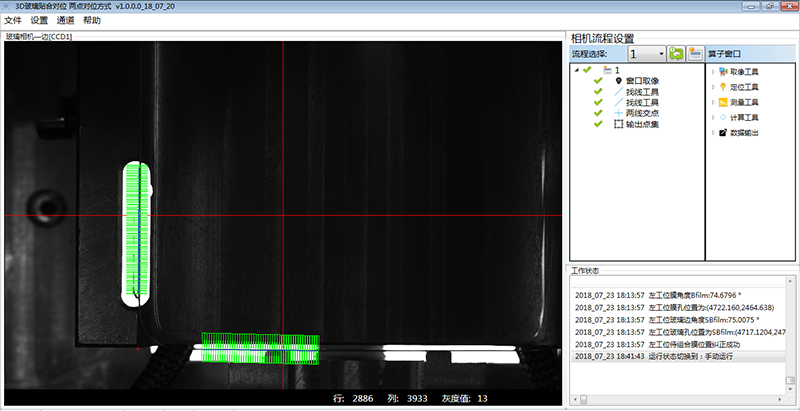Screen dimensions: 800x411
Task: Select the 测量工具 measurement tool icon
Action: [x=722, y=102]
